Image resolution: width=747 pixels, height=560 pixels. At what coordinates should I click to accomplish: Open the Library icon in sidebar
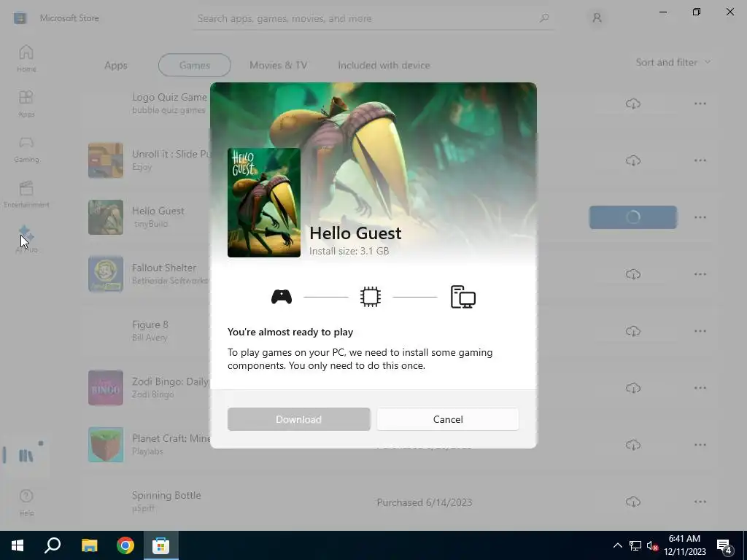26,456
